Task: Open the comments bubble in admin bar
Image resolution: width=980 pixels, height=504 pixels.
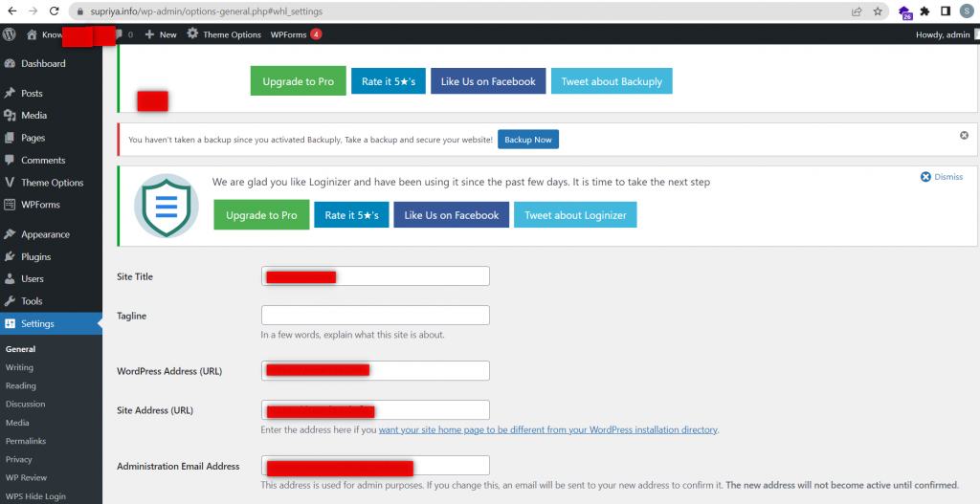Action: (x=119, y=35)
